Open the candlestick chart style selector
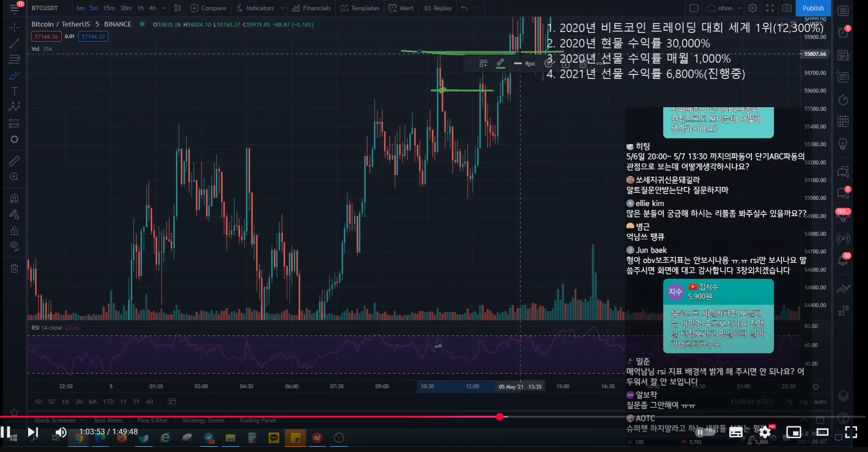 [x=177, y=8]
